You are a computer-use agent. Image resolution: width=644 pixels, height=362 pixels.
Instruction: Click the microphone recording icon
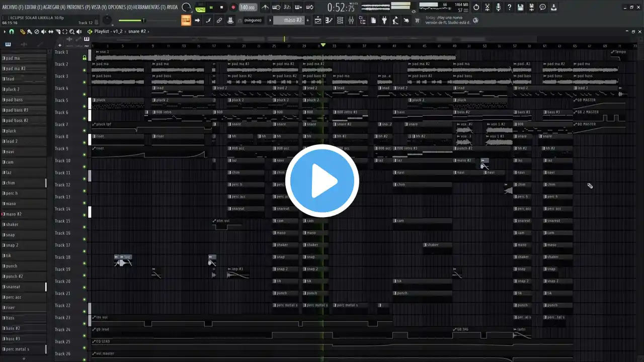coord(498,7)
